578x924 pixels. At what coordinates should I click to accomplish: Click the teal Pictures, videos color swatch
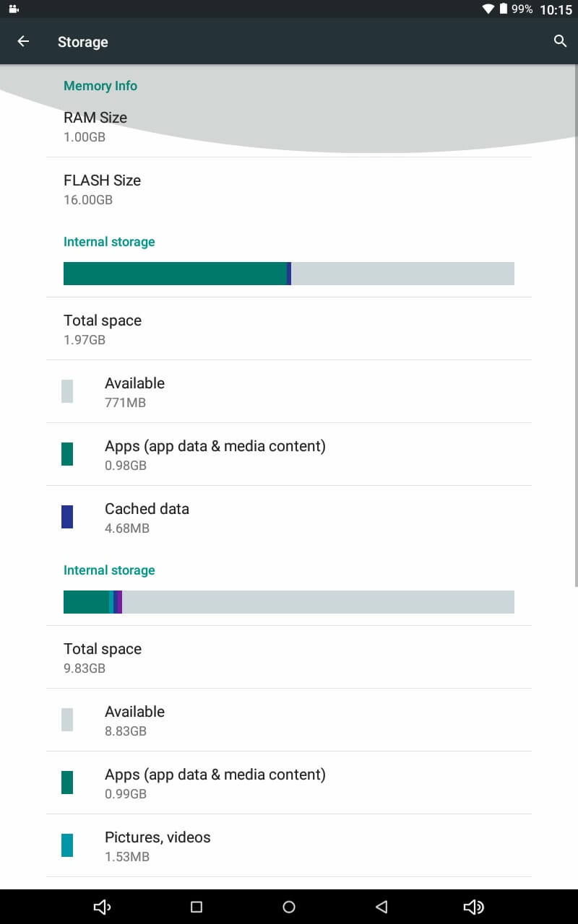67,845
